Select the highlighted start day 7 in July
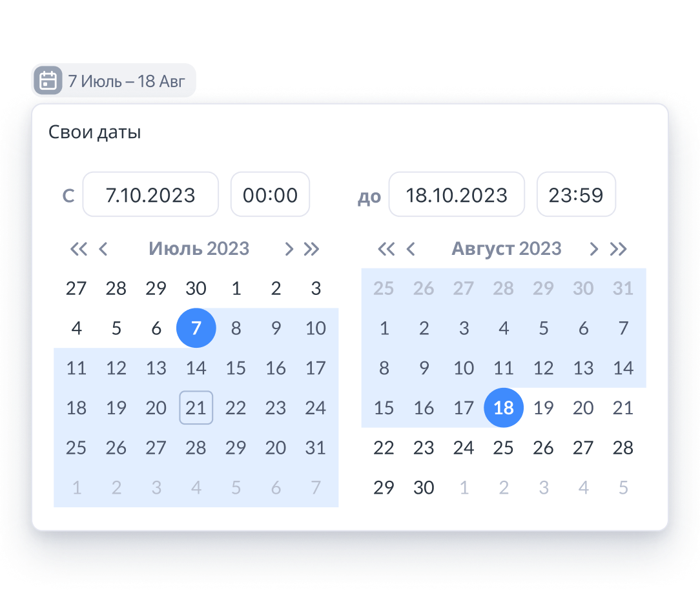Viewport: 700px width, 595px height. (196, 328)
